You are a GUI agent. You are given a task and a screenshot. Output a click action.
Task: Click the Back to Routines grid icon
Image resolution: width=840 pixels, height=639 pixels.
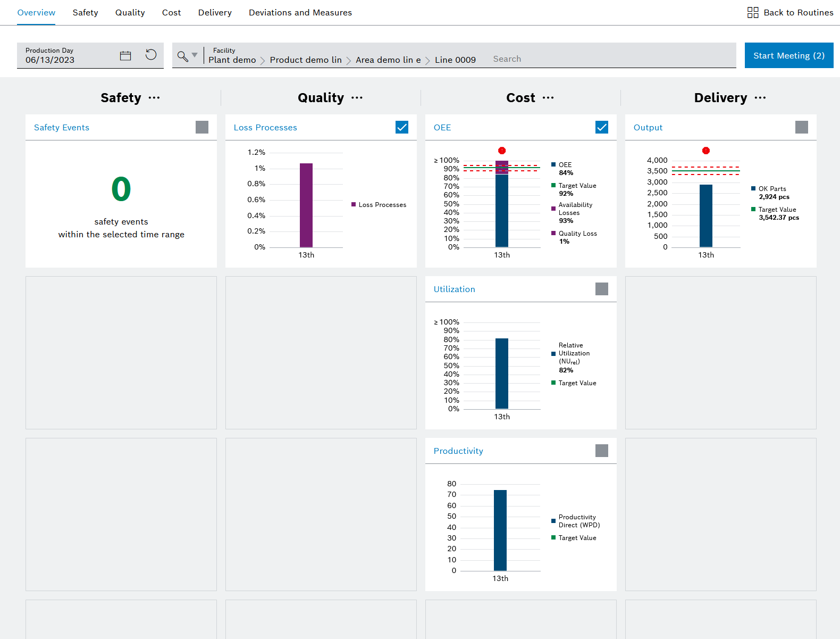coord(752,13)
